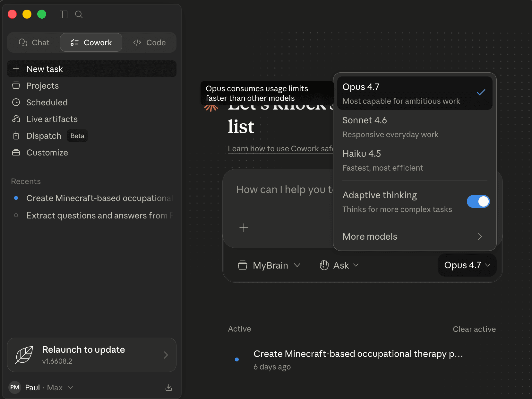532x399 pixels.
Task: Choose Haiku 4.5 from model list
Action: click(x=415, y=160)
